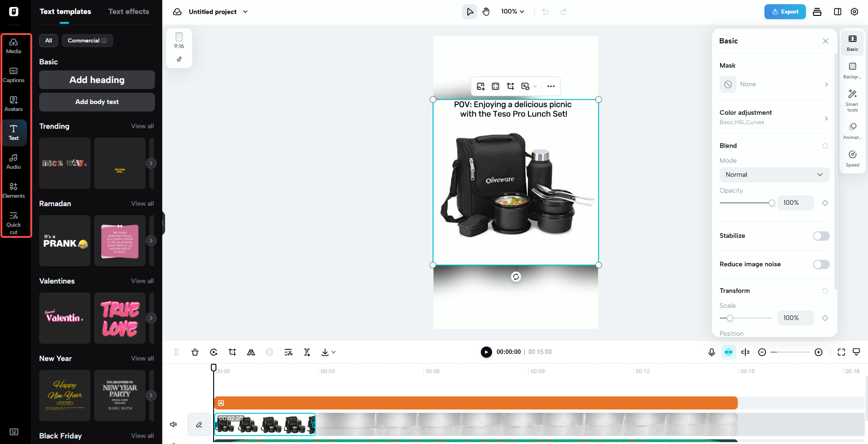Image resolution: width=868 pixels, height=444 pixels.
Task: Toggle the layout panel icon
Action: 838,12
